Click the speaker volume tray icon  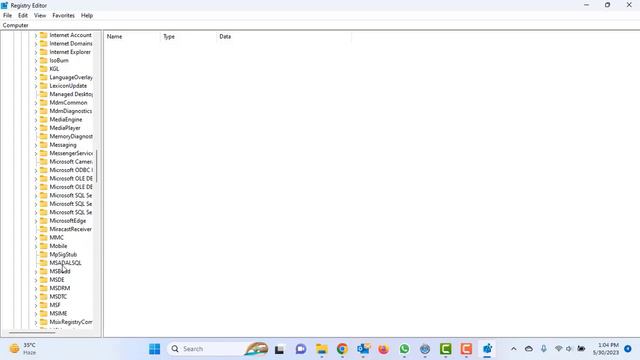[x=569, y=349]
